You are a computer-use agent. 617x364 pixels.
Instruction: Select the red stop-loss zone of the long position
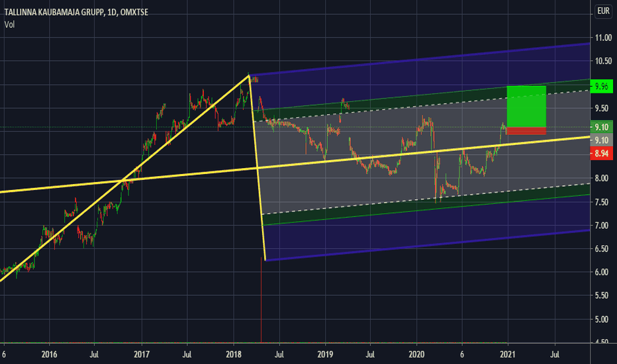click(526, 131)
